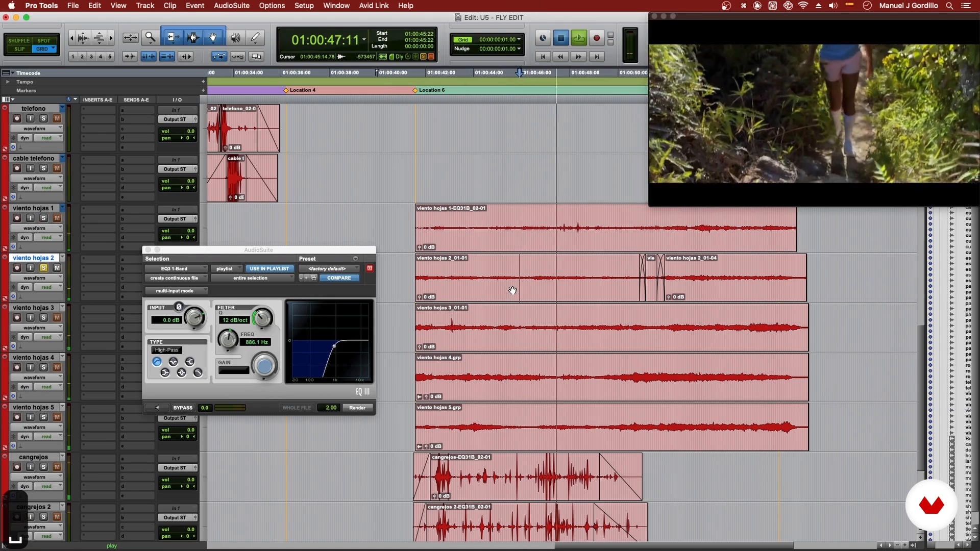
Task: Open the Track menu
Action: (145, 6)
